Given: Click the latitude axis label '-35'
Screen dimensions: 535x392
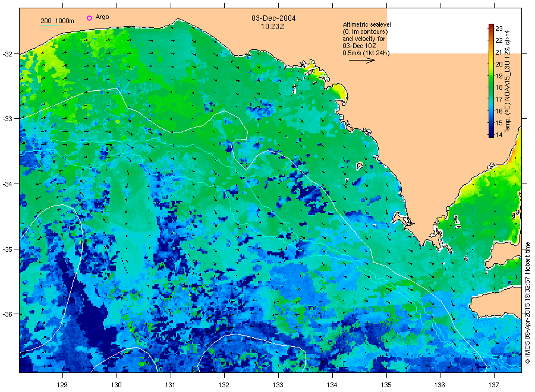Looking at the screenshot, I should coord(7,249).
